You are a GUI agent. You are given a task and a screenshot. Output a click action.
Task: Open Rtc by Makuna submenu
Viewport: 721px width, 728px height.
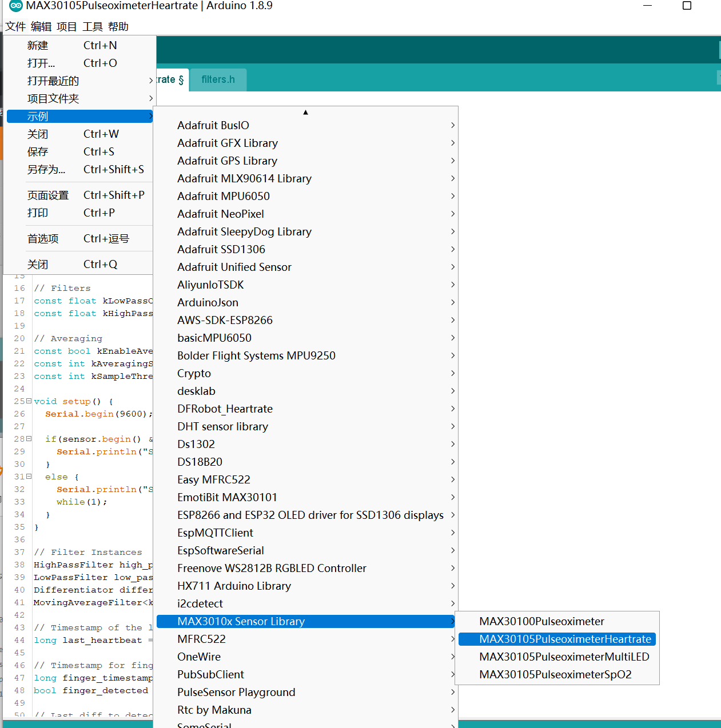point(306,710)
